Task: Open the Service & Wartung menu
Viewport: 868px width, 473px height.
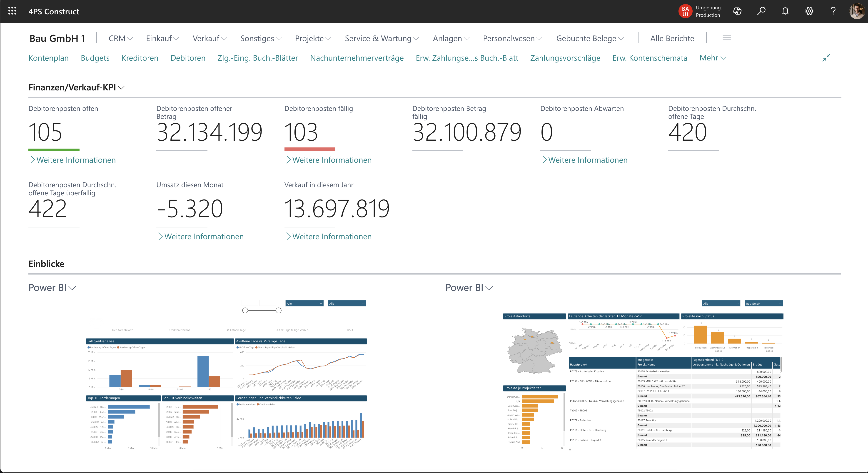Action: [382, 38]
